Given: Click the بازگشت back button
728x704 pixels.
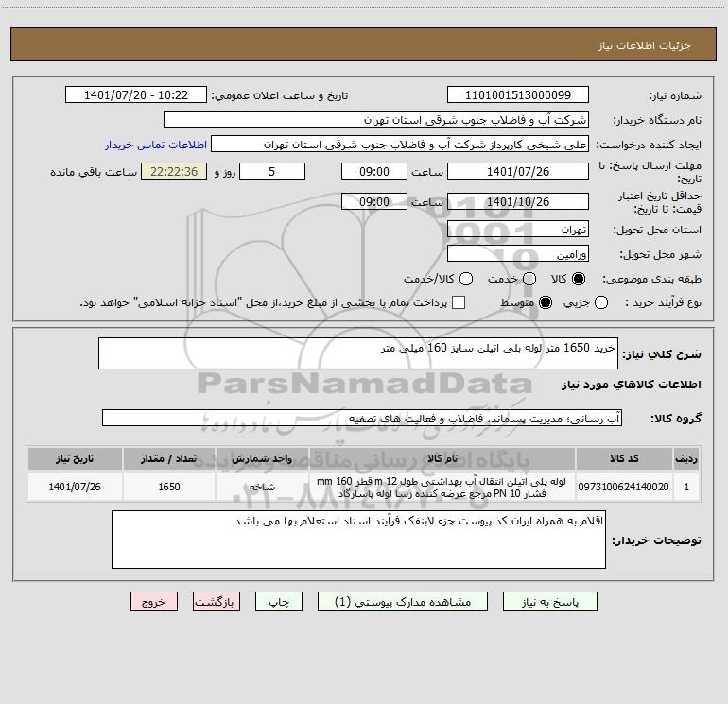Looking at the screenshot, I should (217, 602).
